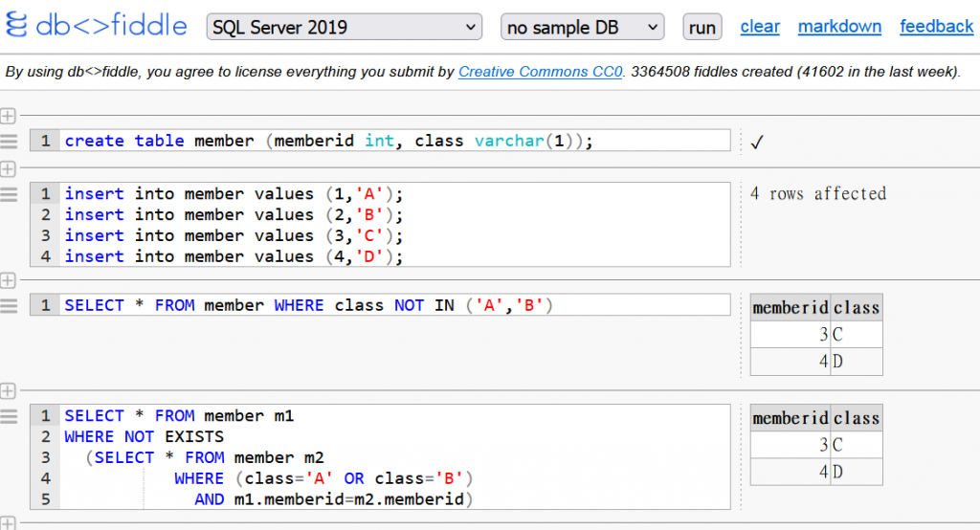The image size is (980, 530).
Task: Click the db<>fiddle logo
Action: pos(97,26)
